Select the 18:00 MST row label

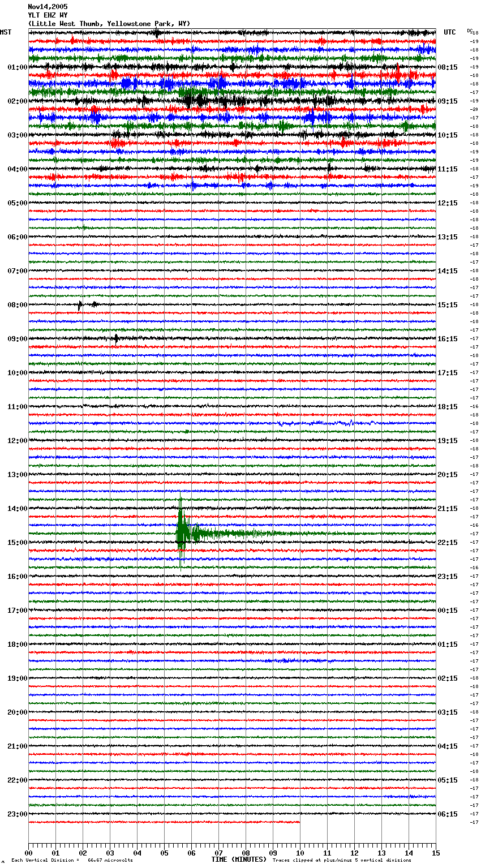tap(18, 644)
